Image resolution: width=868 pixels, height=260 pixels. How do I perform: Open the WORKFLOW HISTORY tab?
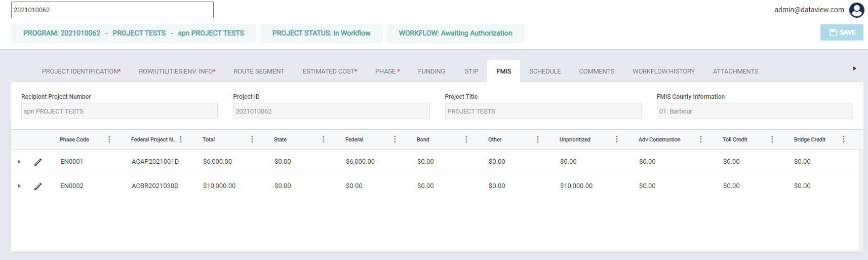pos(663,71)
